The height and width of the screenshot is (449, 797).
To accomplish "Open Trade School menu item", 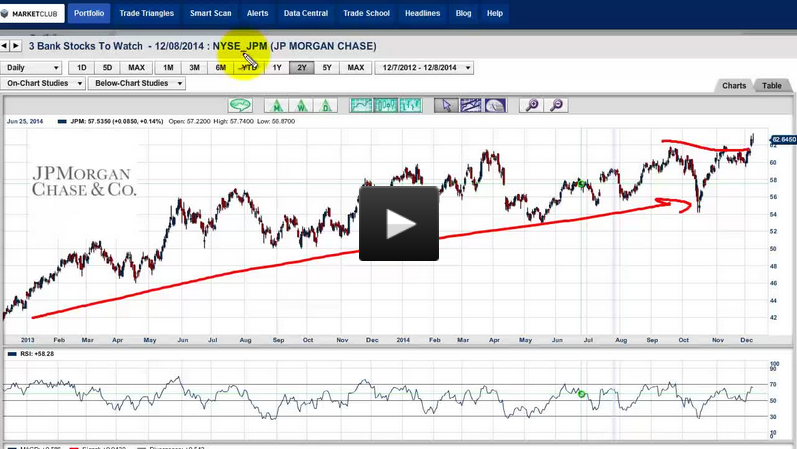I will pos(366,13).
